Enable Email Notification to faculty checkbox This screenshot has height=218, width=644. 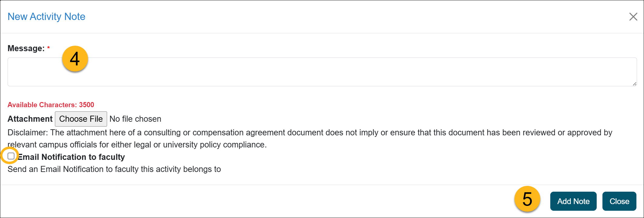(x=11, y=156)
